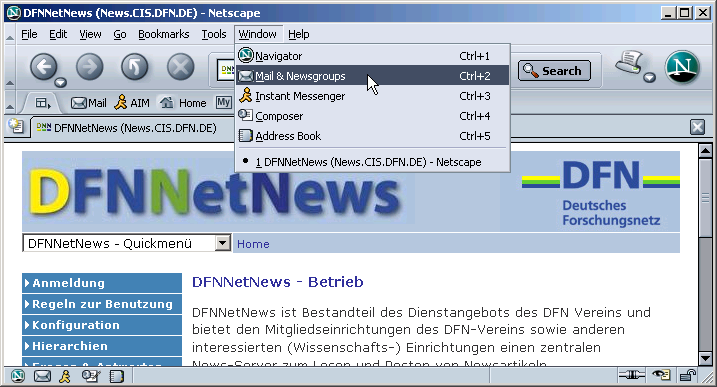This screenshot has height=387, width=717.
Task: Choose Instant Messenger from Window menu
Action: [372, 96]
